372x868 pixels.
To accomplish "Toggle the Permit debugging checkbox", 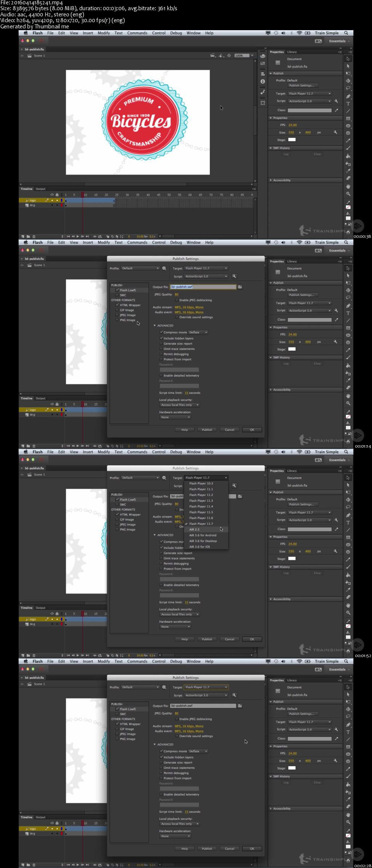I will [x=161, y=354].
